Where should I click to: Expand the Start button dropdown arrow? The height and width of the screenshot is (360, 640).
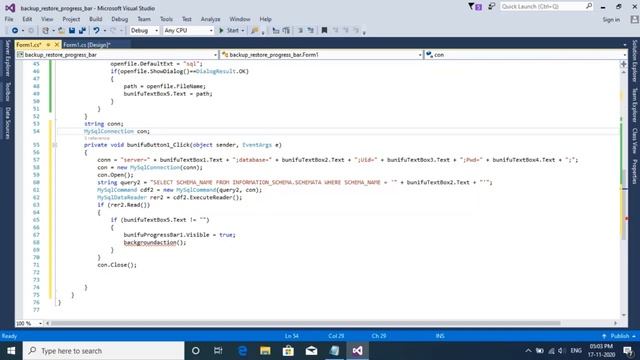242,31
